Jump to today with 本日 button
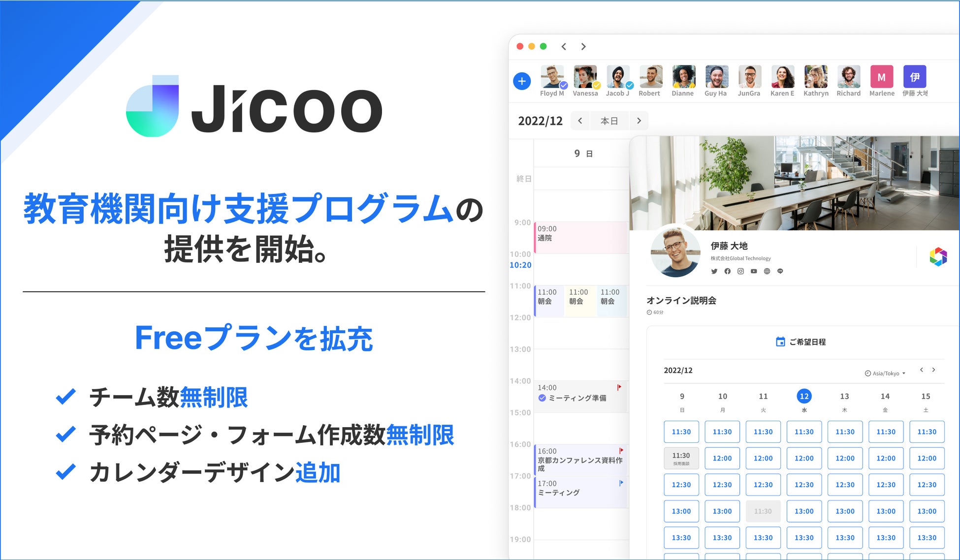Screen dimensions: 960x560 pos(609,121)
